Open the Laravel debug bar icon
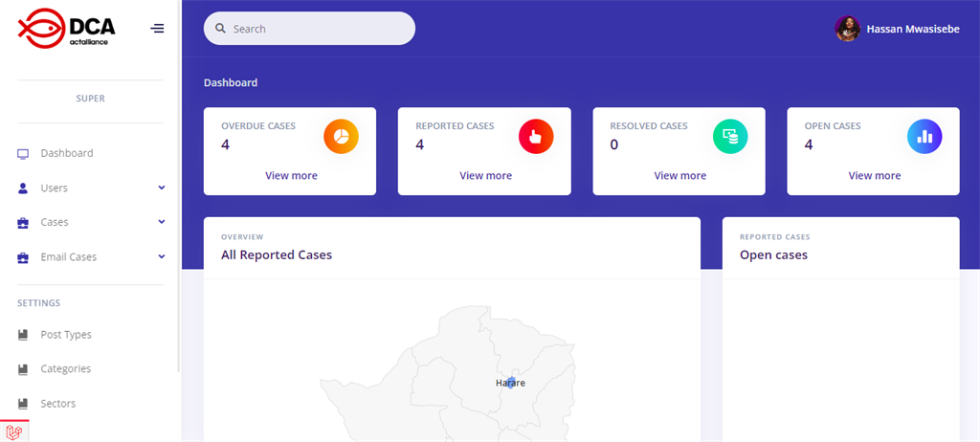Viewport: 980px width, 442px height. pos(14,431)
